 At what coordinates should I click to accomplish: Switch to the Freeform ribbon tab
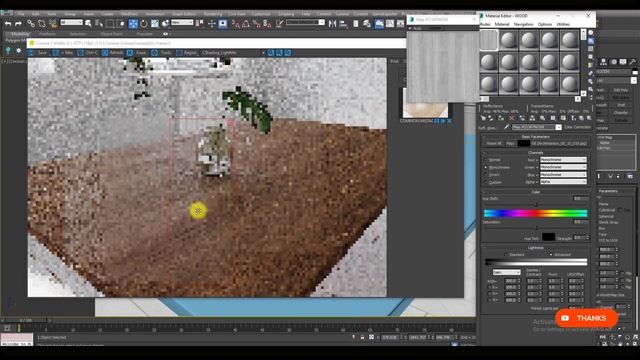point(47,34)
